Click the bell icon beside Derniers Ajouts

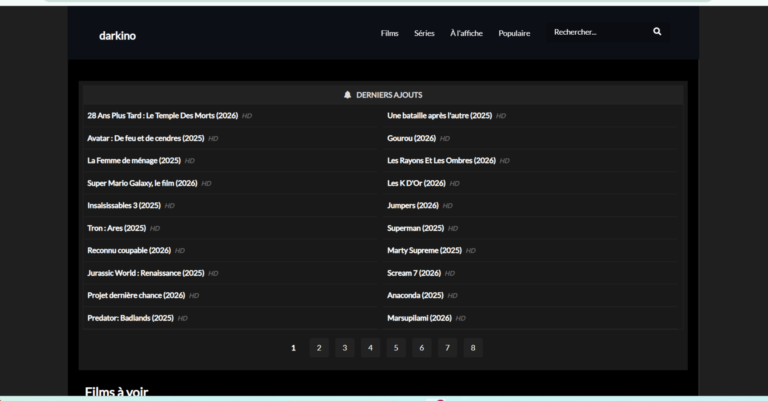pyautogui.click(x=347, y=95)
